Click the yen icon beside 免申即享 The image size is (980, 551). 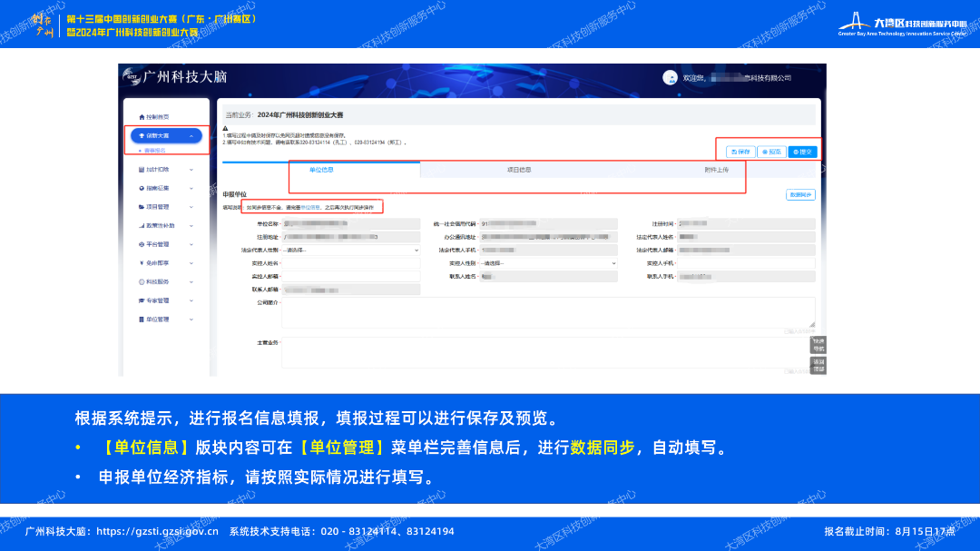coord(142,263)
